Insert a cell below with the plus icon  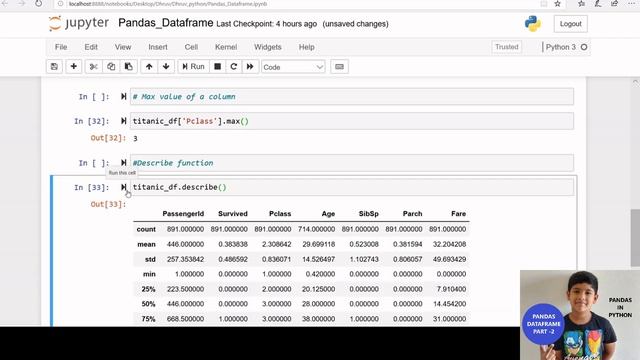click(73, 67)
